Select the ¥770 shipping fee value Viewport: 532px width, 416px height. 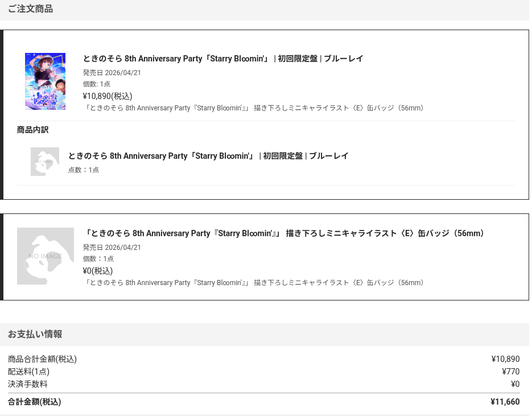pyautogui.click(x=510, y=372)
